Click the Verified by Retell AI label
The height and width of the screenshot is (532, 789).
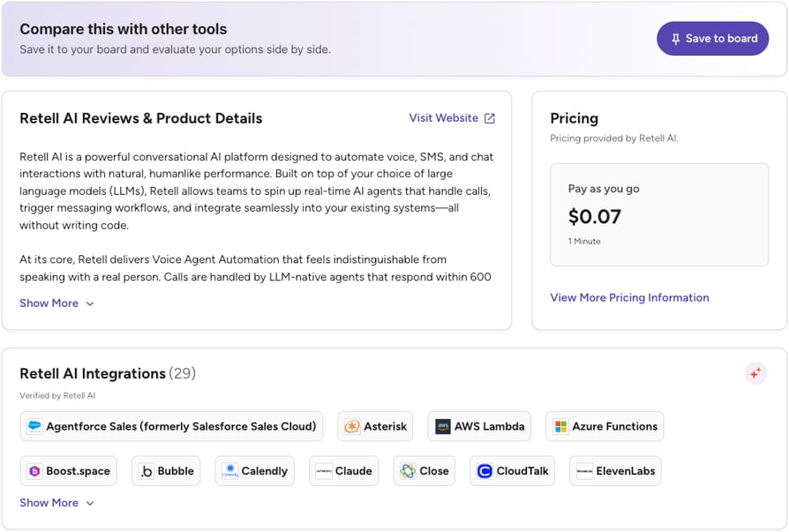(57, 396)
